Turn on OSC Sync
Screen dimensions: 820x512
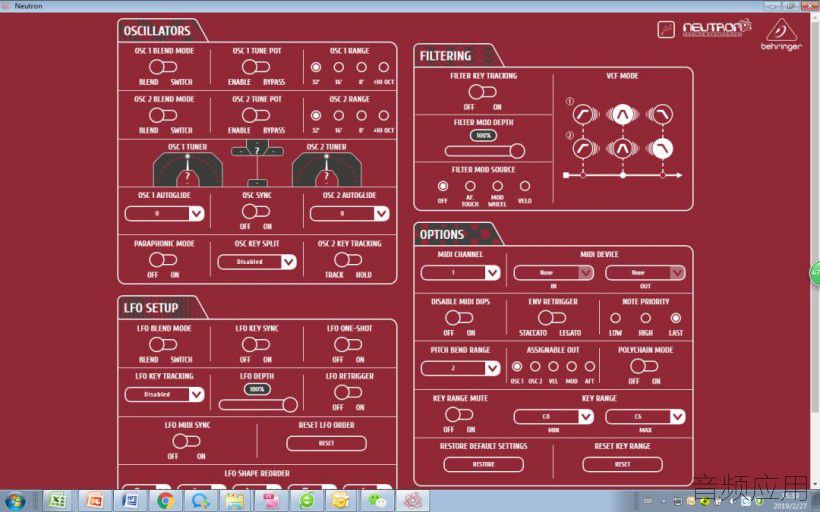click(256, 211)
